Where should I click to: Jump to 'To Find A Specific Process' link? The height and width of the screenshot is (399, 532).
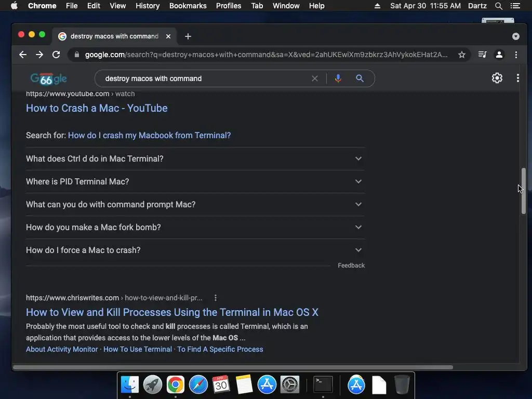[220, 349]
